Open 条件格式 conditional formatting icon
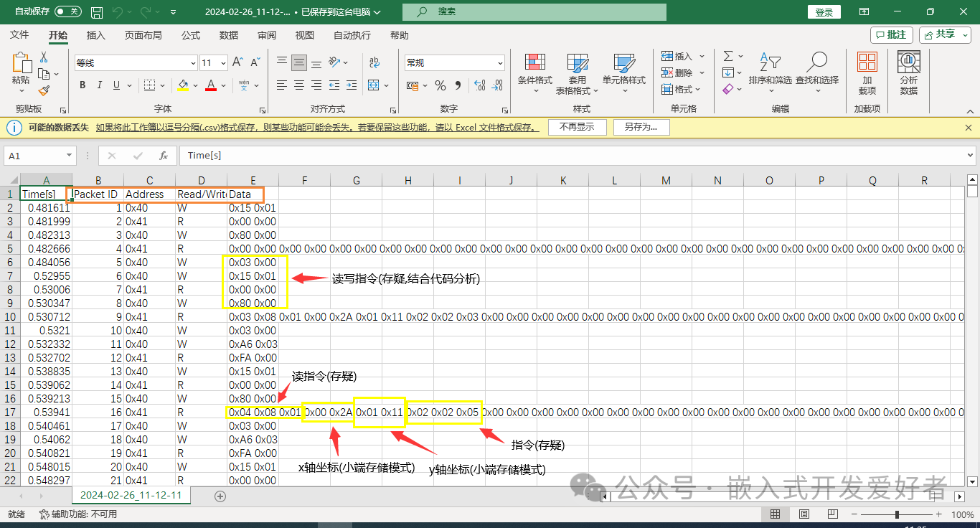The height and width of the screenshot is (528, 980). tap(535, 63)
